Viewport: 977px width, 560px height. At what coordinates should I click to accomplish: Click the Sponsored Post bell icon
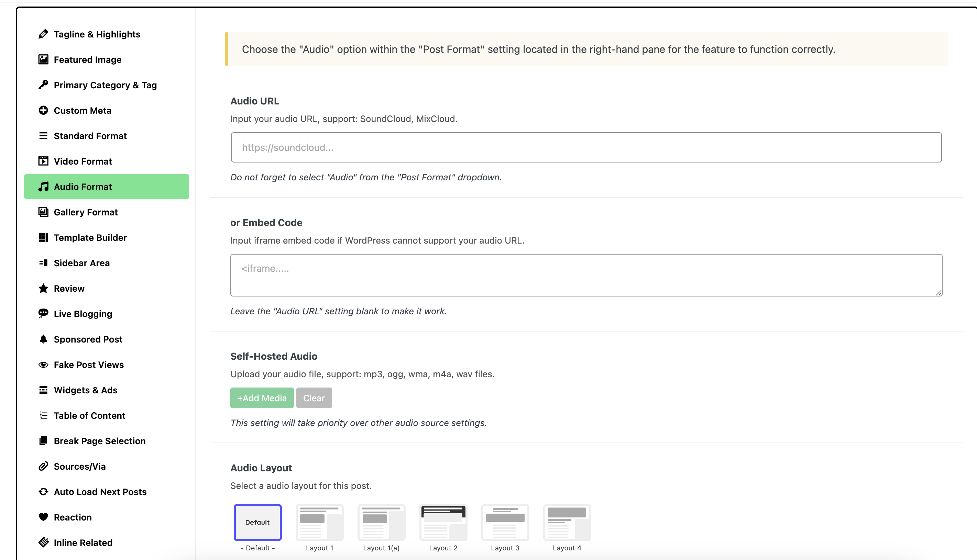click(43, 339)
